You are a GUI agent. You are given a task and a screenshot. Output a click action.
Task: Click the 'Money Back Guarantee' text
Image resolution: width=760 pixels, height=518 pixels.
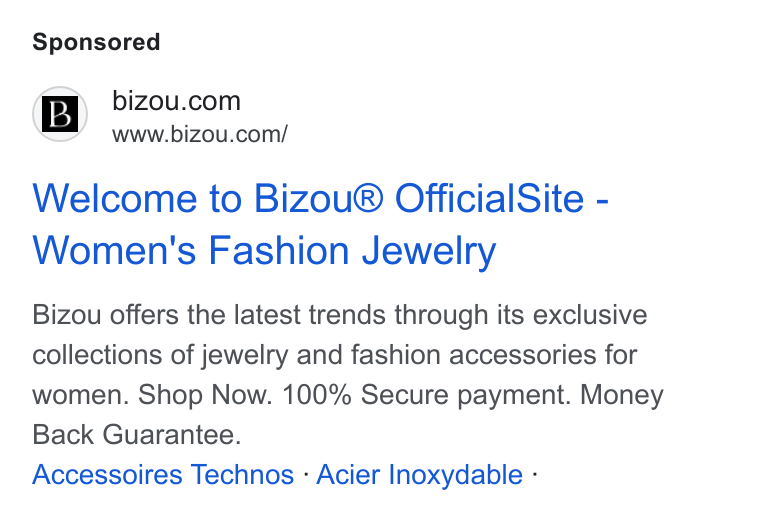tap(348, 415)
